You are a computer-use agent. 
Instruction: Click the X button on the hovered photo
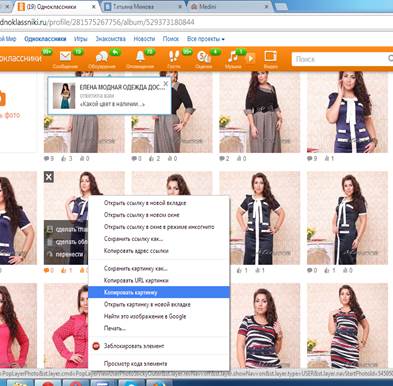click(x=49, y=177)
